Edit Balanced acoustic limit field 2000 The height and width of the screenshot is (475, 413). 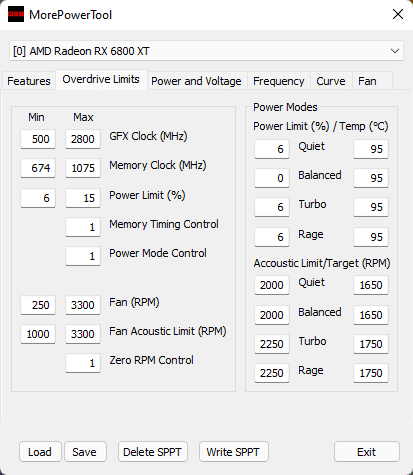tap(272, 315)
